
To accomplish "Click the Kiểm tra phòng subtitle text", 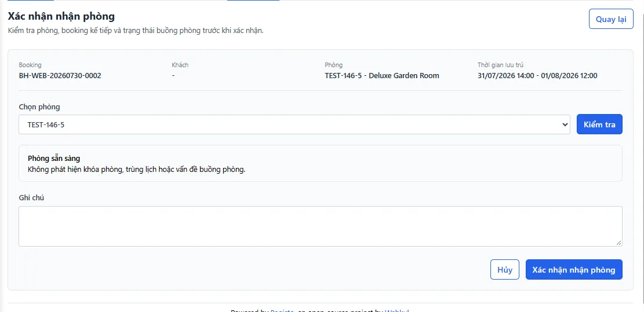I will (x=136, y=31).
